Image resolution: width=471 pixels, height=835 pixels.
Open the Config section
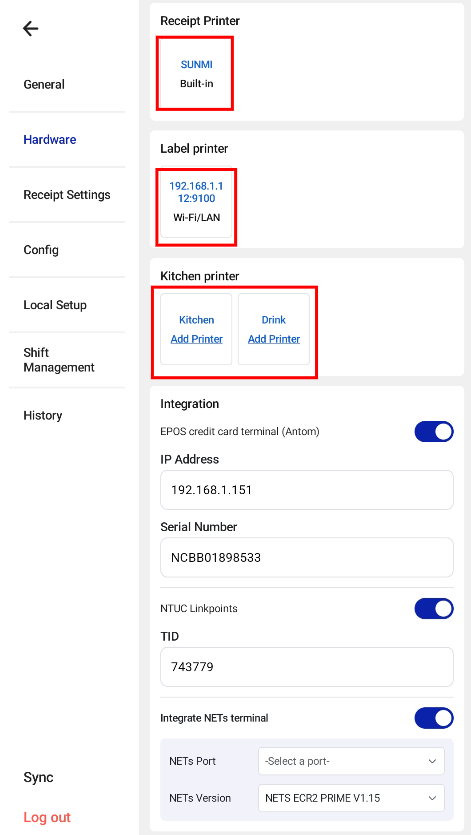(x=41, y=250)
